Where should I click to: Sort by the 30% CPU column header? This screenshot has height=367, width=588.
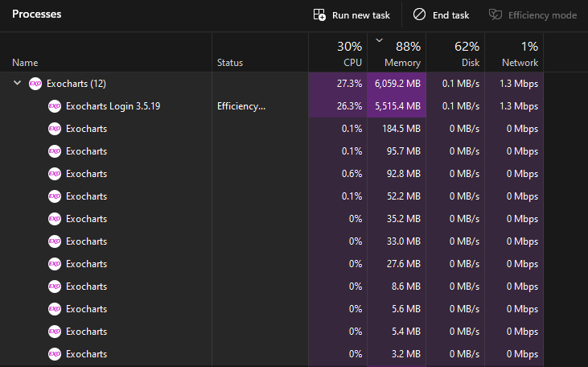338,52
